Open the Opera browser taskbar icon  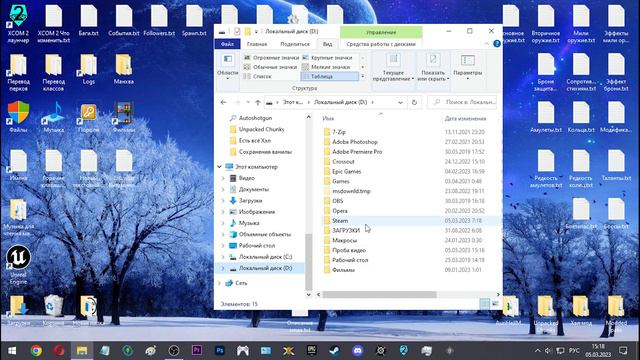[59, 351]
